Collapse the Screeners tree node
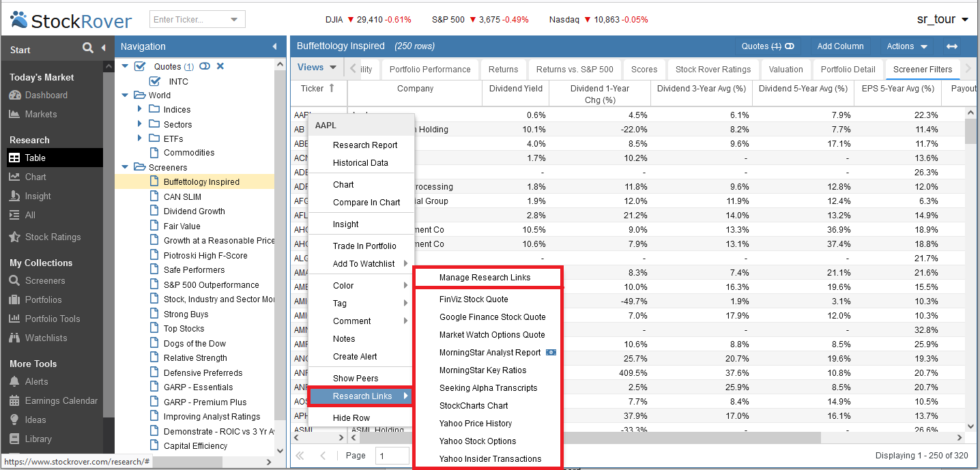This screenshot has width=980, height=470. 126,167
